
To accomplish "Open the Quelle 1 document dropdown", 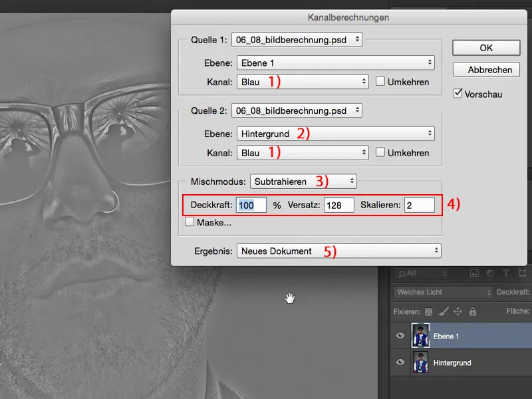I will tap(297, 40).
